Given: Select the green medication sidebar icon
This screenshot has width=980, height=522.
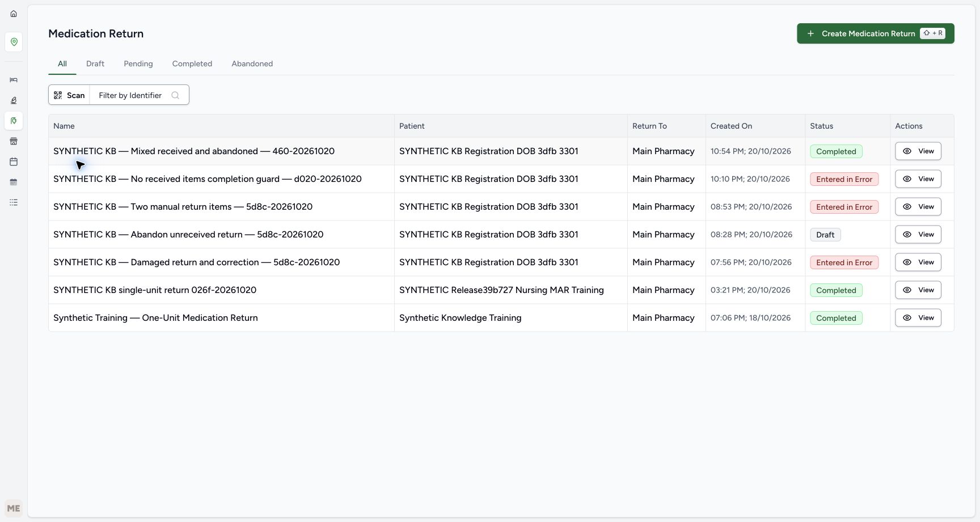Looking at the screenshot, I should click(14, 121).
